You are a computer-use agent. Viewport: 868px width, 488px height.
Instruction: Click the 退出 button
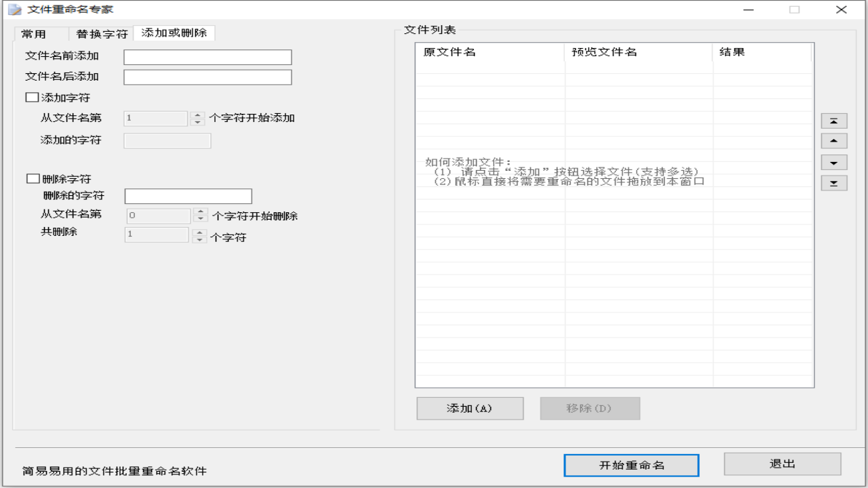[782, 464]
